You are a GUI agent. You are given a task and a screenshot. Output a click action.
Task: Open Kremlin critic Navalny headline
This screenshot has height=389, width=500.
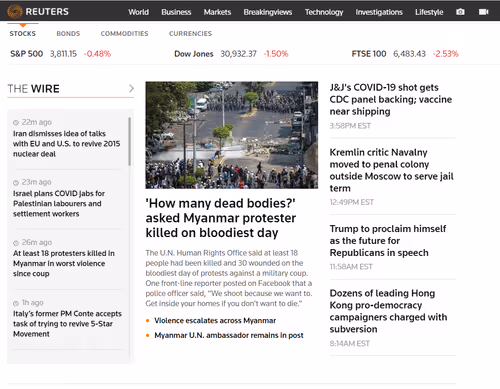391,170
